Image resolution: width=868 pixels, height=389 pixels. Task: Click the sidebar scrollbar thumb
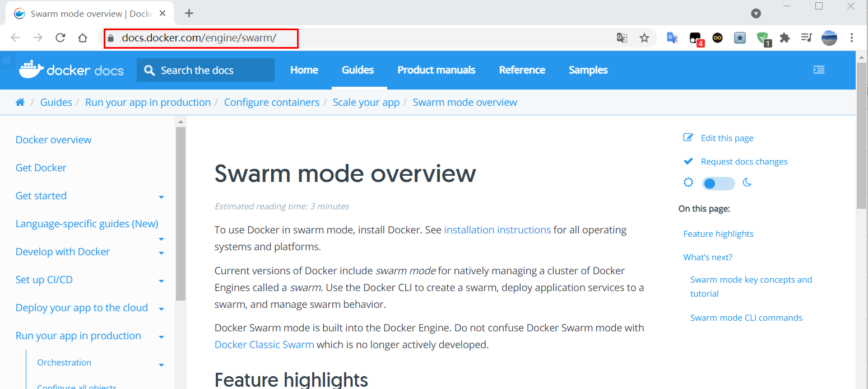(x=180, y=214)
